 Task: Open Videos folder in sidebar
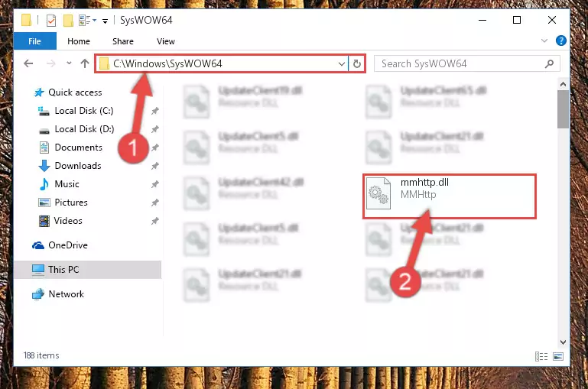coord(68,221)
